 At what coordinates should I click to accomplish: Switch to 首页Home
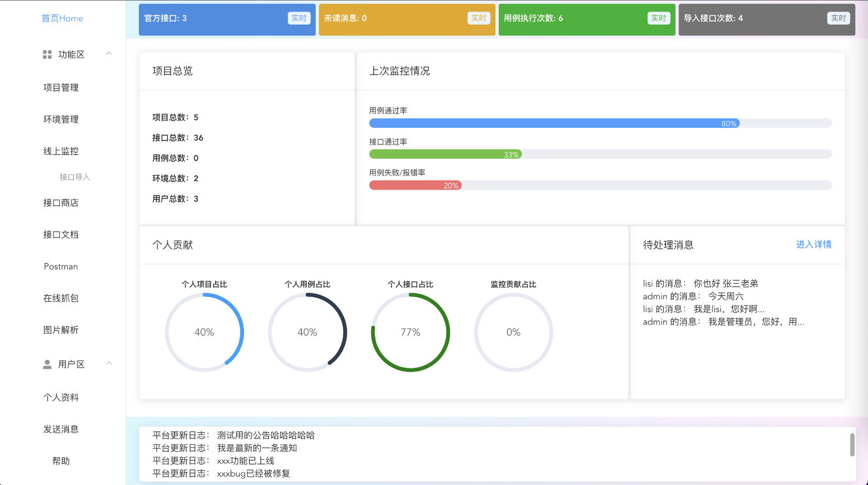(x=62, y=18)
